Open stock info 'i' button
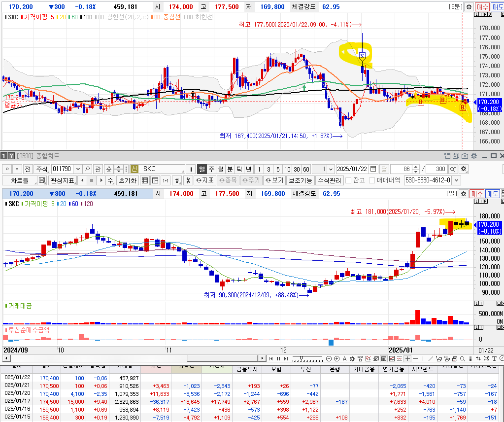504x422 pixels. coord(191,169)
